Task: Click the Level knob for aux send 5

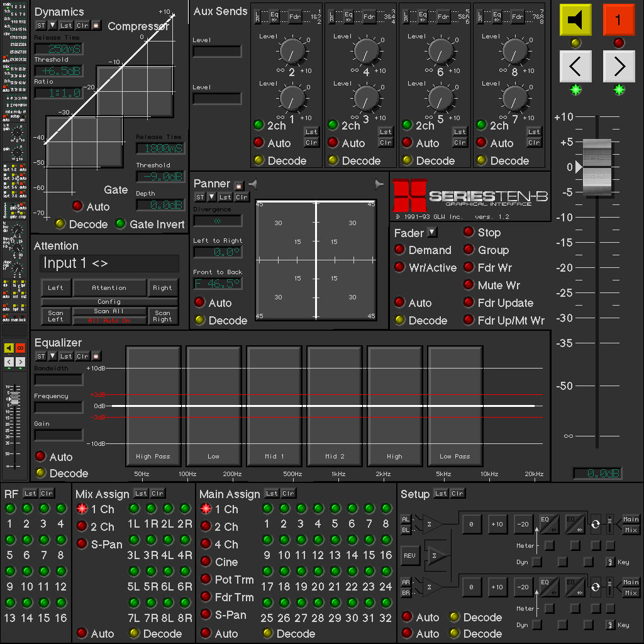Action: (x=441, y=99)
